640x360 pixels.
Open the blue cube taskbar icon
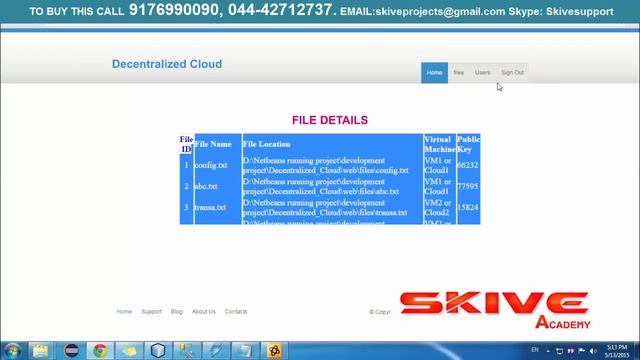(158, 351)
